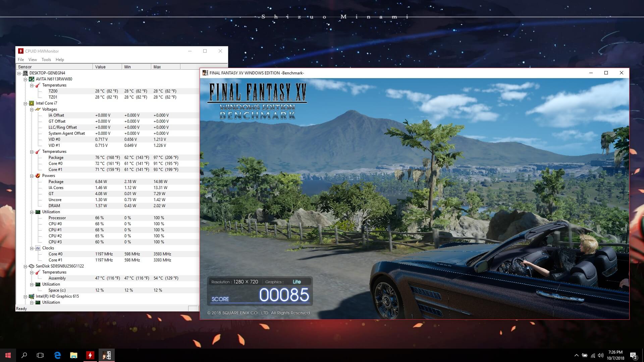
Task: Switch to HWMonitor via taskbar icon
Action: coord(90,355)
